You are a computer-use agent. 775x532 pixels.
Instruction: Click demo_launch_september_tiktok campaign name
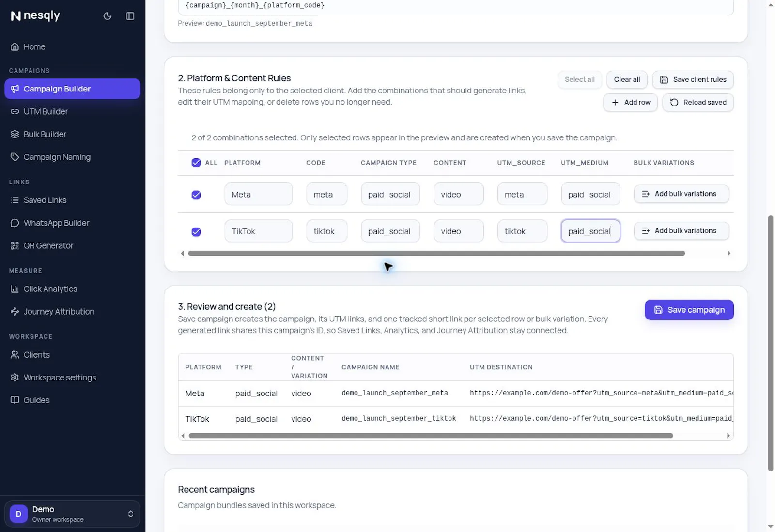(399, 418)
